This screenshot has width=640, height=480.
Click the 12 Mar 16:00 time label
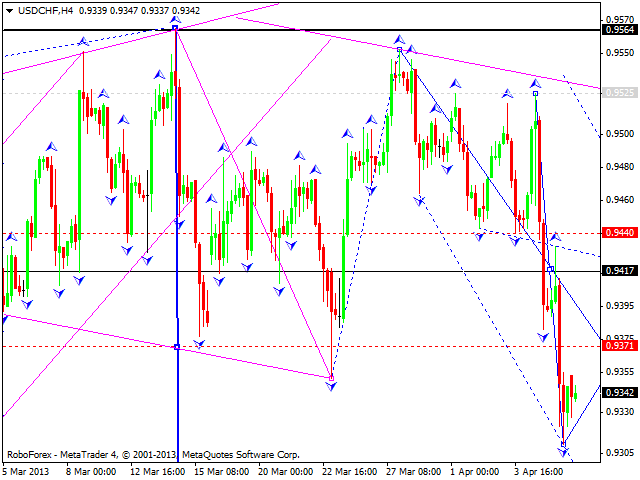pyautogui.click(x=159, y=471)
